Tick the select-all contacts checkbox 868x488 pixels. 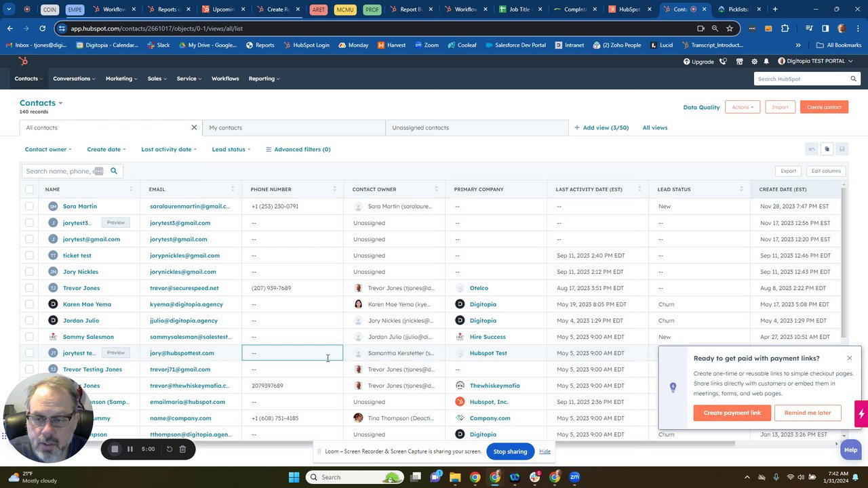coord(29,189)
